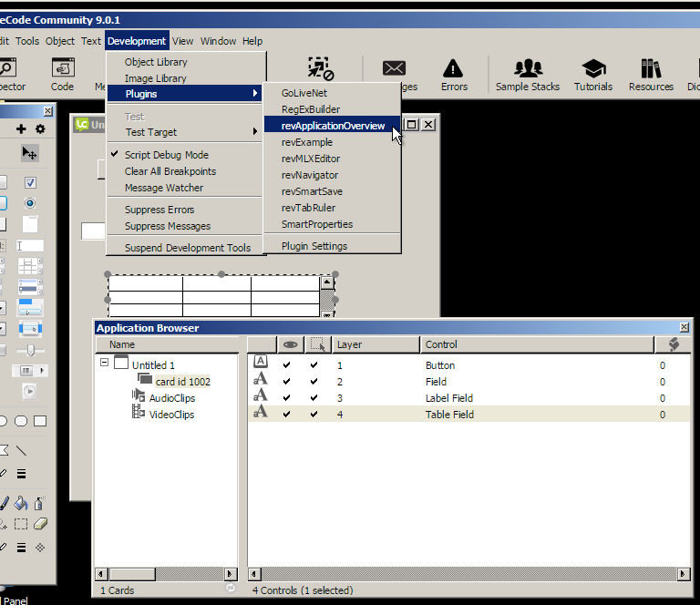Click the Control column header
The width and height of the screenshot is (700, 605).
pos(536,344)
